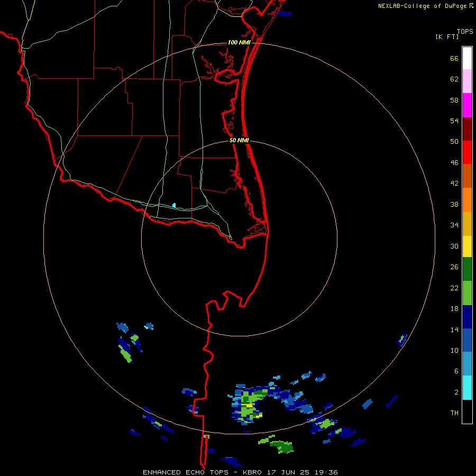Click the medium blue 10 kft legend swatch
This screenshot has height=476, width=476.
coord(467,340)
